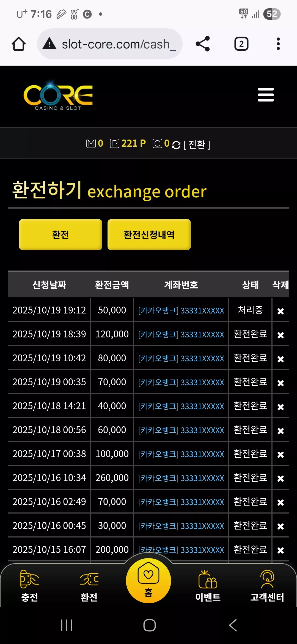Click the CORE casino logo
Viewport: 297px width, 644px height.
click(58, 95)
